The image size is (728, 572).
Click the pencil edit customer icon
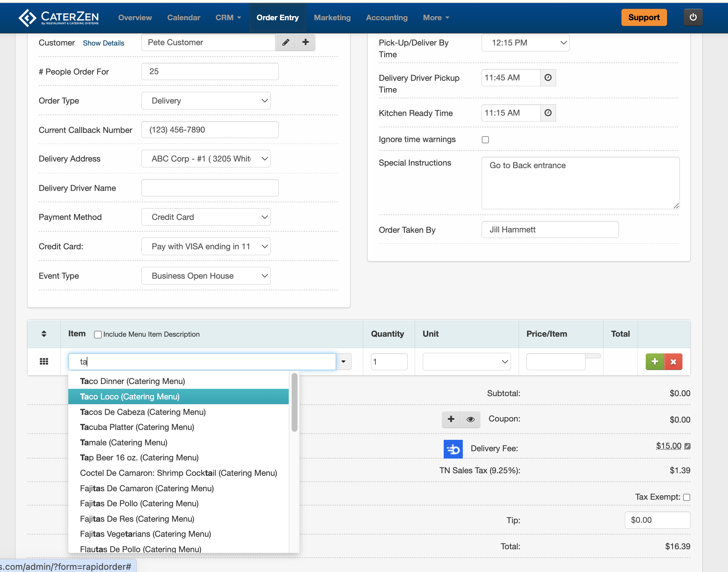285,43
